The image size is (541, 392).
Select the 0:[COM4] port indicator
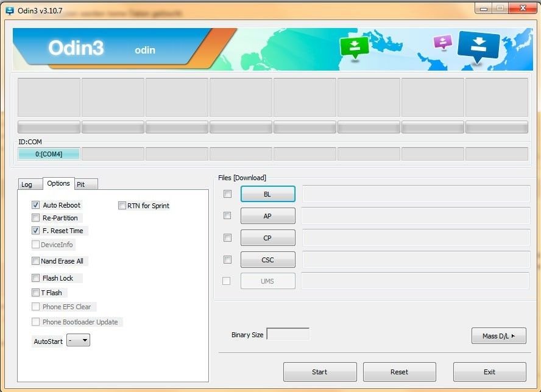pos(49,154)
